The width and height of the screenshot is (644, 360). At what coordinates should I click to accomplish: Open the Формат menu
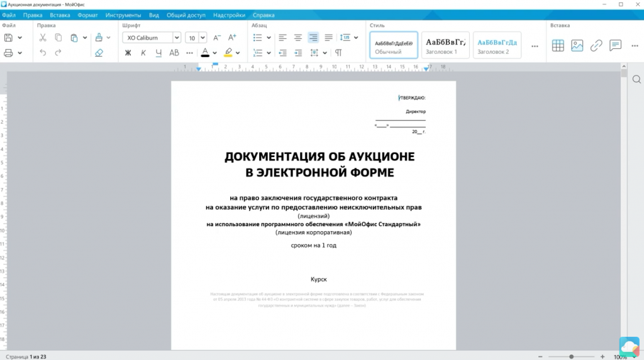point(87,15)
